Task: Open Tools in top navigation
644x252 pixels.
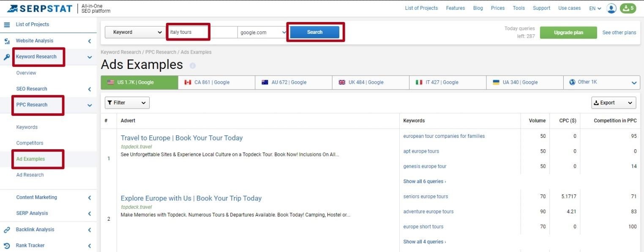Action: [519, 8]
